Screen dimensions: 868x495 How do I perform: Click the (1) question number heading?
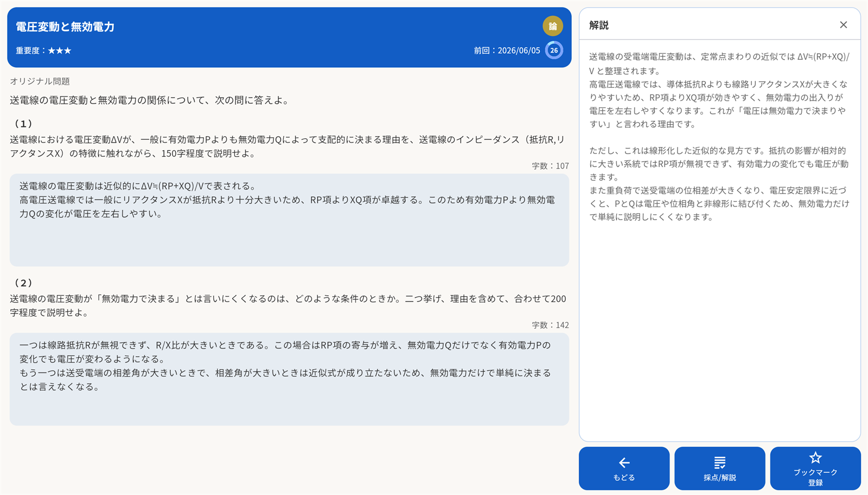point(23,124)
